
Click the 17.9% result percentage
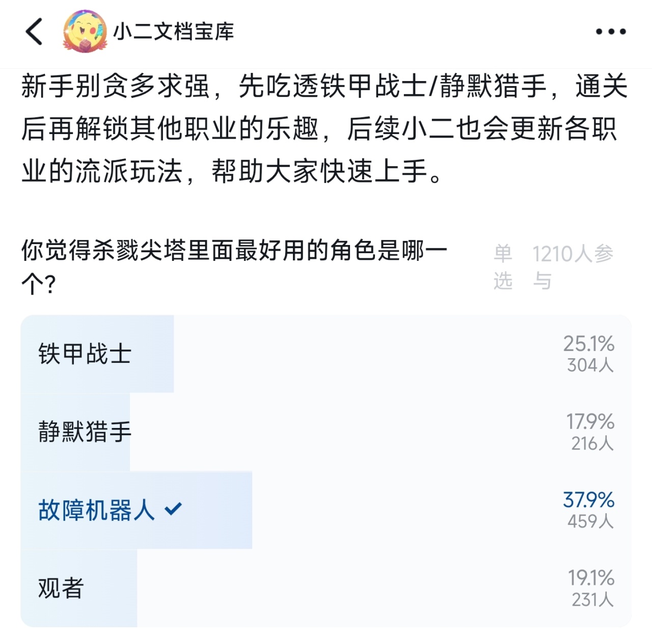(590, 422)
